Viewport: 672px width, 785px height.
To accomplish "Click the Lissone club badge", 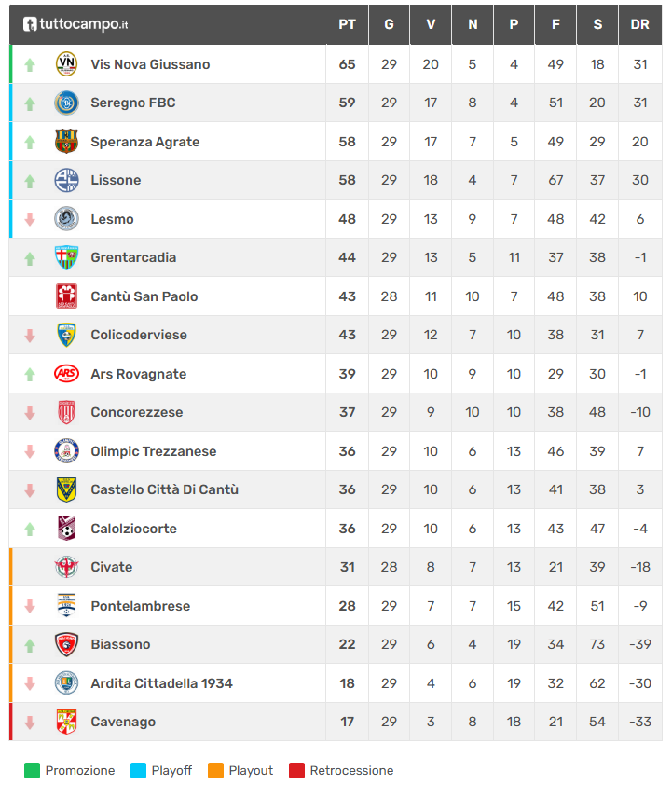I will pyautogui.click(x=66, y=180).
